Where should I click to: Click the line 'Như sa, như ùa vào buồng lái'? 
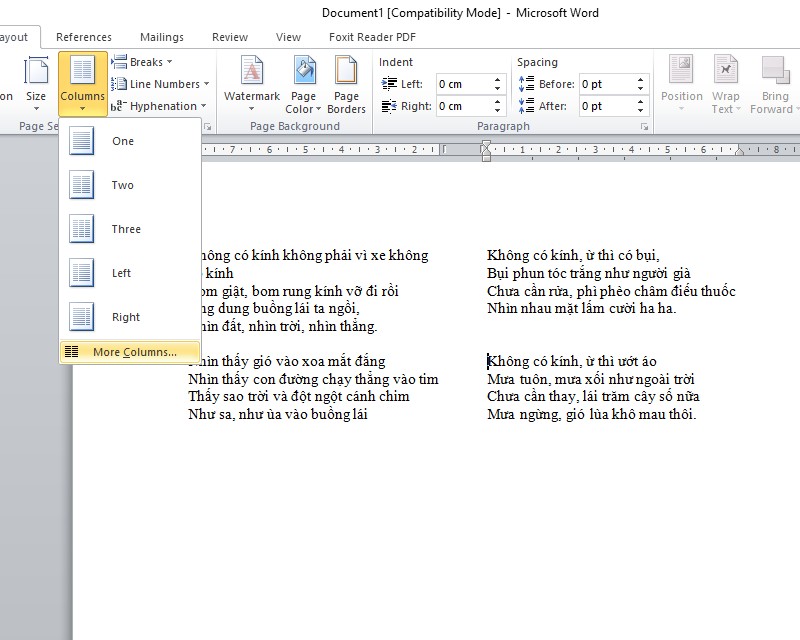(x=278, y=414)
